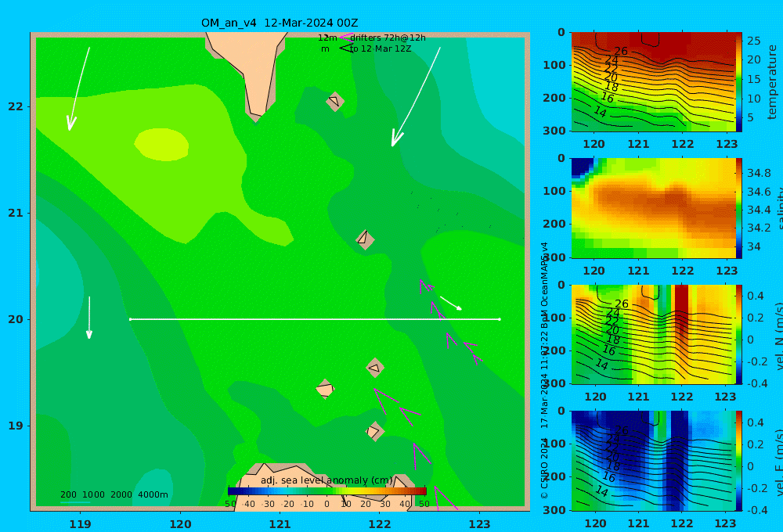Open the eastward velocity section panel
The width and height of the screenshot is (783, 532).
(x=653, y=461)
